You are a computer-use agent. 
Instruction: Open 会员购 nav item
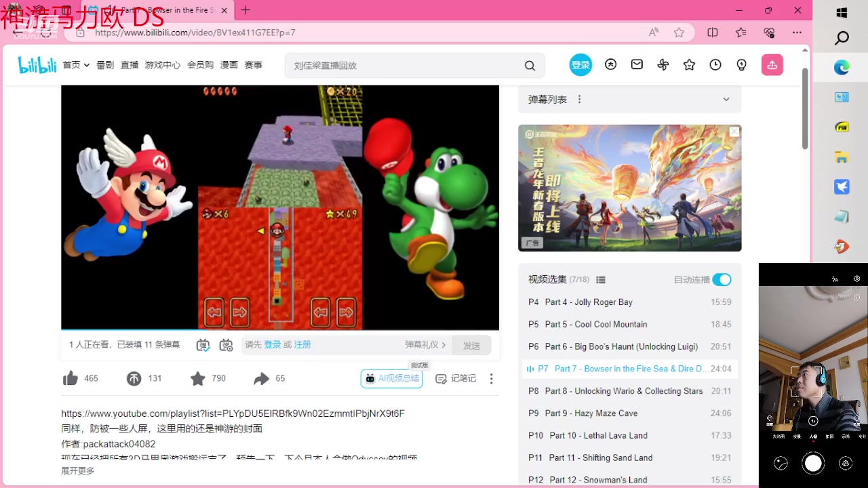[200, 65]
